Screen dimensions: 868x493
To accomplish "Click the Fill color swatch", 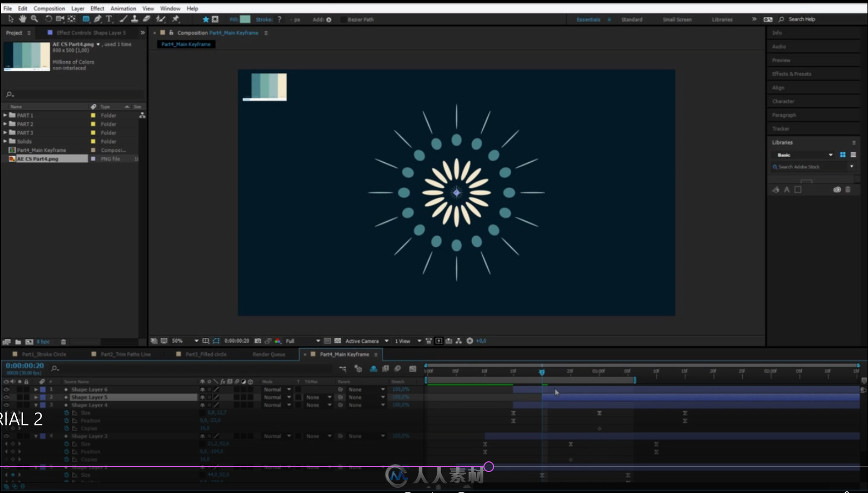I will (x=245, y=19).
